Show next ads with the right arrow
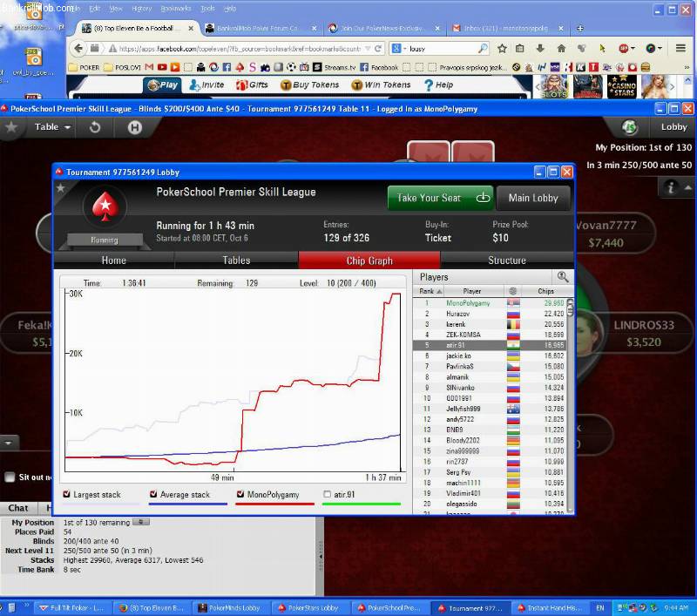Image resolution: width=697 pixels, height=616 pixels. pyautogui.click(x=673, y=86)
